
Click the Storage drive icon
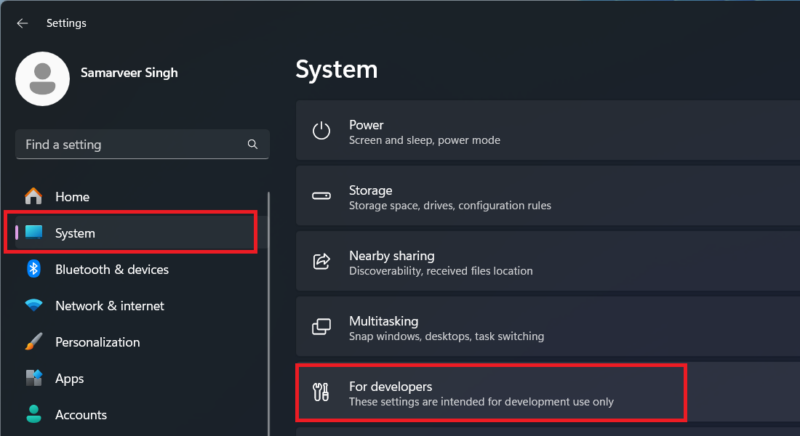(x=321, y=196)
